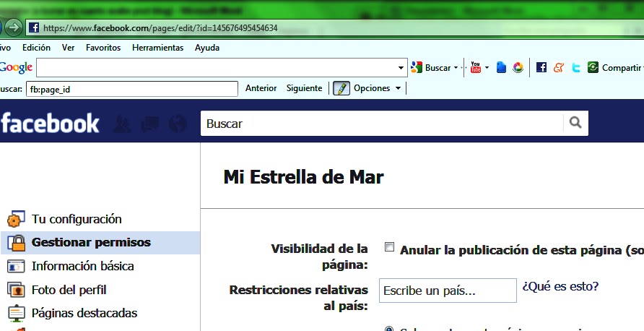The image size is (644, 331).
Task: Select Gestionar permisos in sidebar
Action: (91, 242)
